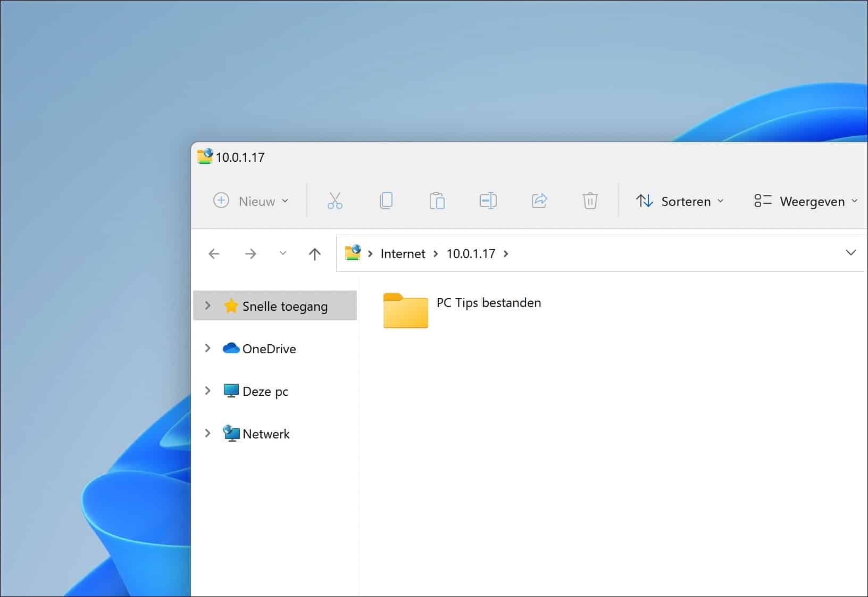The height and width of the screenshot is (597, 868).
Task: Click the Paste icon in the toolbar
Action: [x=437, y=201]
